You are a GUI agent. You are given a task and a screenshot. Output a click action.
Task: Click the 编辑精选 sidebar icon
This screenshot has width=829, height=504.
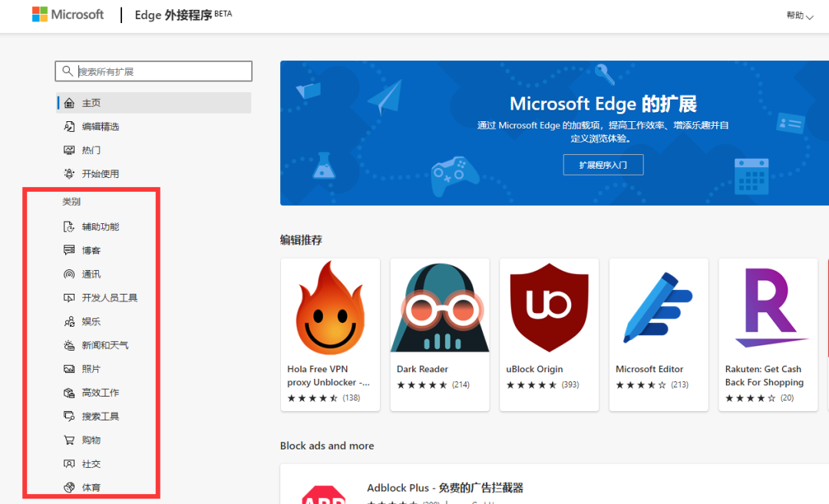[69, 127]
